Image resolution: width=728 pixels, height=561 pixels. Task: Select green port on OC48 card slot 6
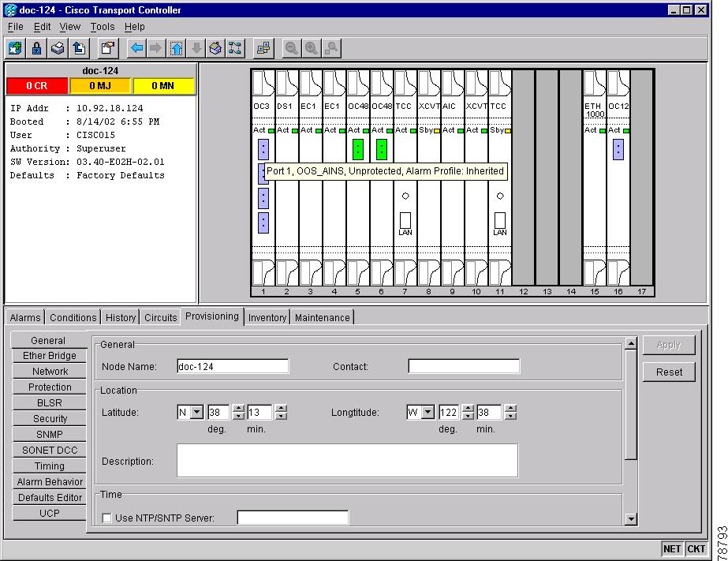(x=382, y=150)
